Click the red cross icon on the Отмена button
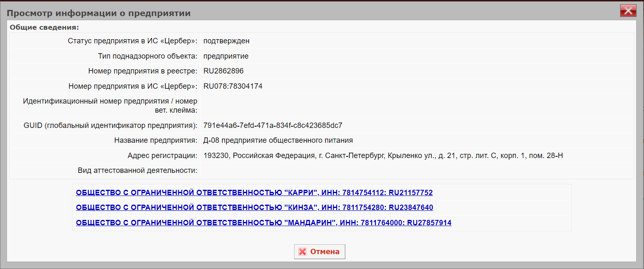The width and height of the screenshot is (644, 269). [302, 252]
